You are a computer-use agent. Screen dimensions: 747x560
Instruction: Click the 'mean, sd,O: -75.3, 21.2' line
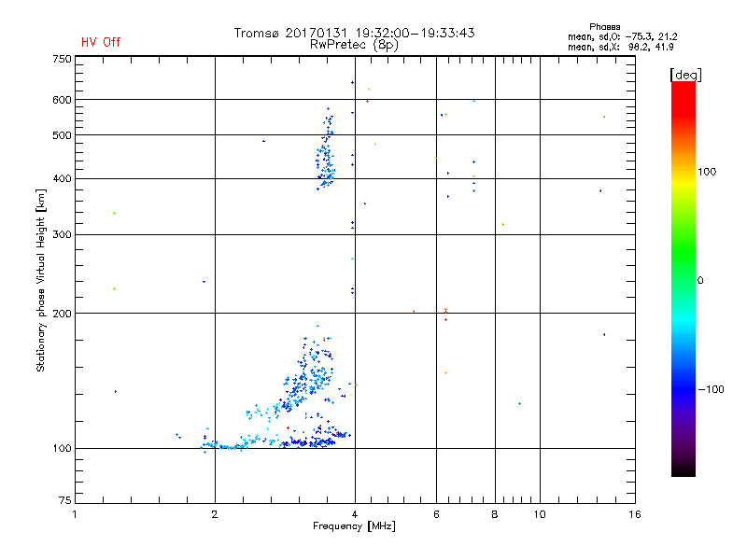pyautogui.click(x=622, y=36)
